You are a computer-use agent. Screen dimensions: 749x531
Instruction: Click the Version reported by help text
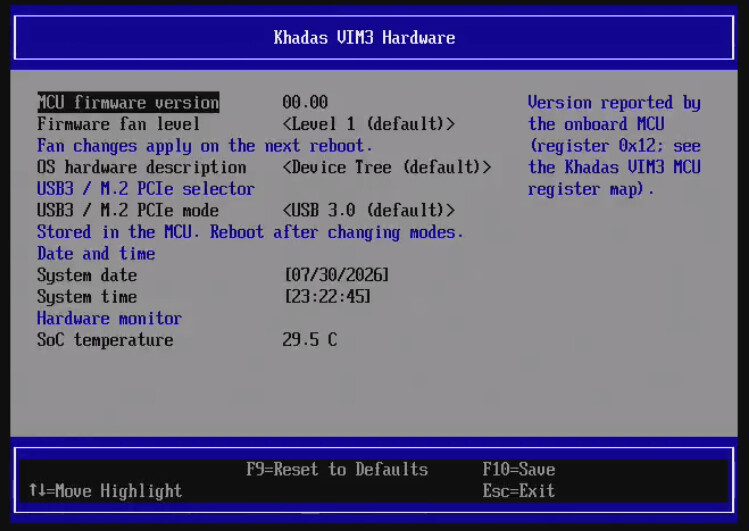(614, 146)
